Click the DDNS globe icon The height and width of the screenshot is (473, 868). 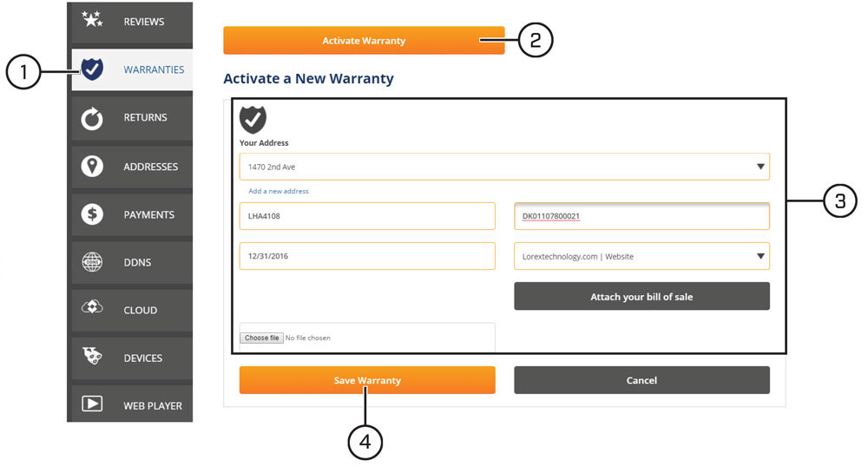(x=92, y=262)
